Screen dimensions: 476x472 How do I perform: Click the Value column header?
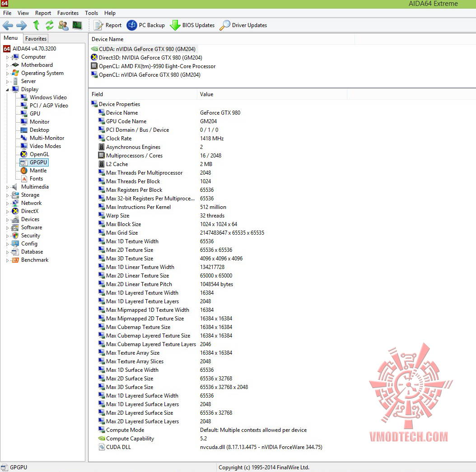272,94
